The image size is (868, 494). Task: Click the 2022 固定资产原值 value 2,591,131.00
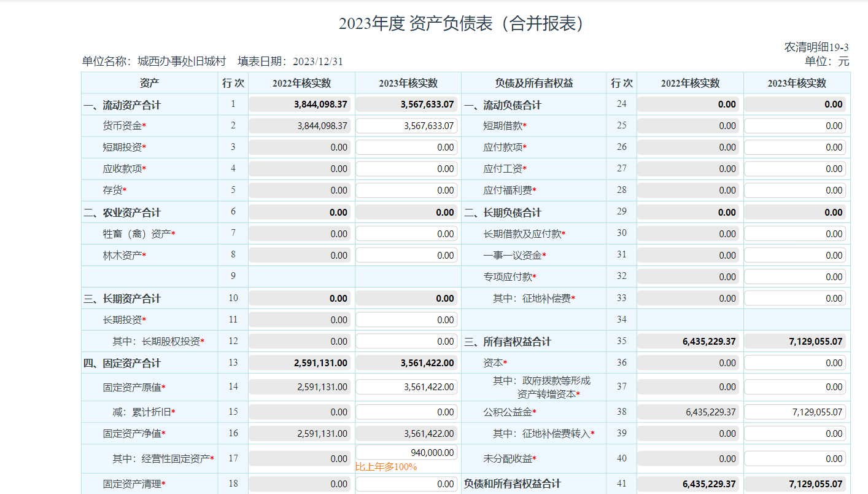(300, 387)
